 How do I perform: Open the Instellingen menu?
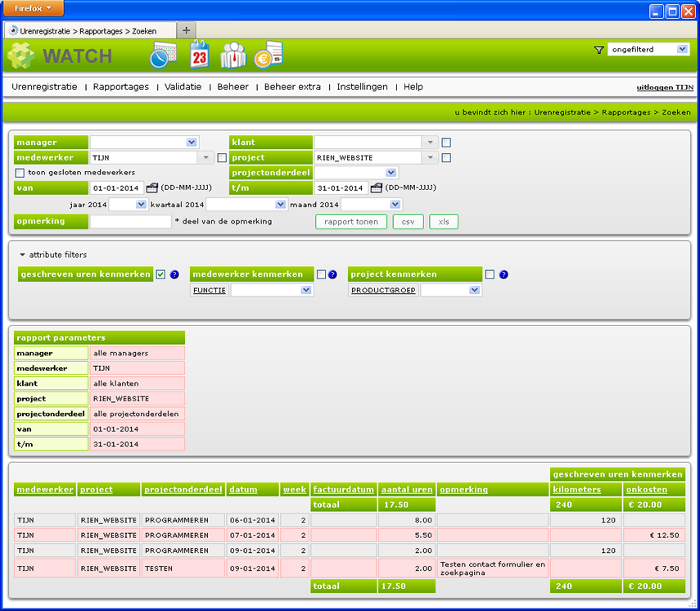pyautogui.click(x=362, y=87)
